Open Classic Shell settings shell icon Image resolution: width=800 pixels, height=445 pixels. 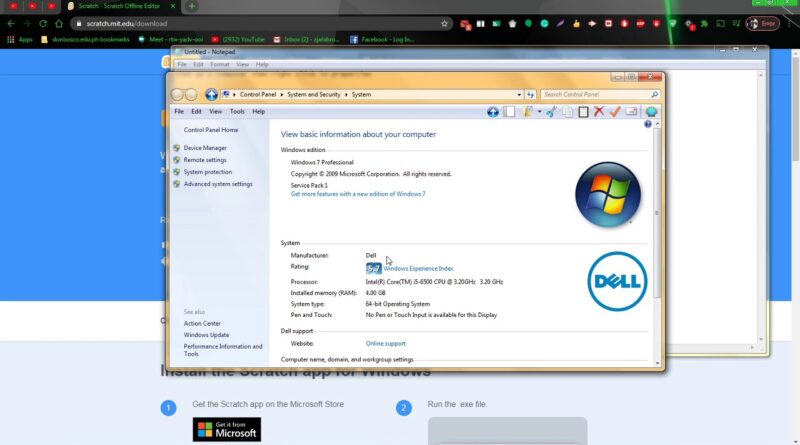(651, 112)
